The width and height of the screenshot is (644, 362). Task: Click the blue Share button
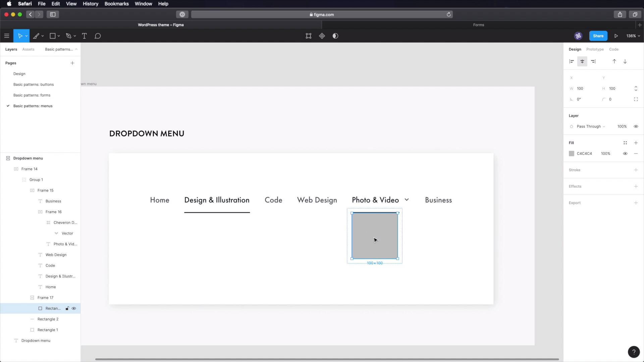pos(598,36)
